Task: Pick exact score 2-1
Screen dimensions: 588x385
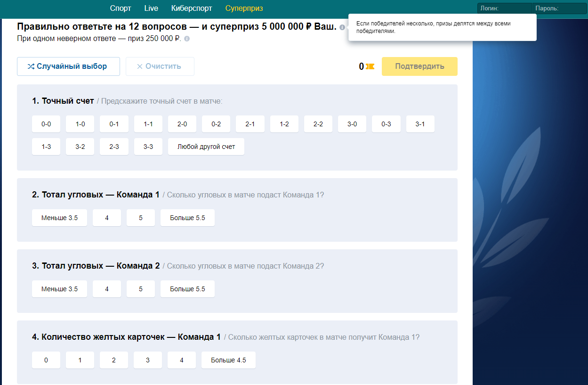Action: pyautogui.click(x=250, y=124)
